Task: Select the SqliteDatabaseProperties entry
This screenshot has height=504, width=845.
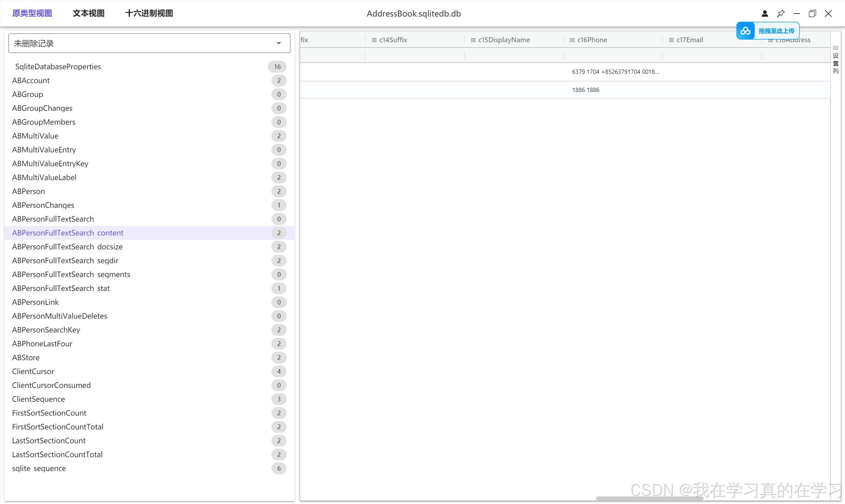Action: [58, 67]
